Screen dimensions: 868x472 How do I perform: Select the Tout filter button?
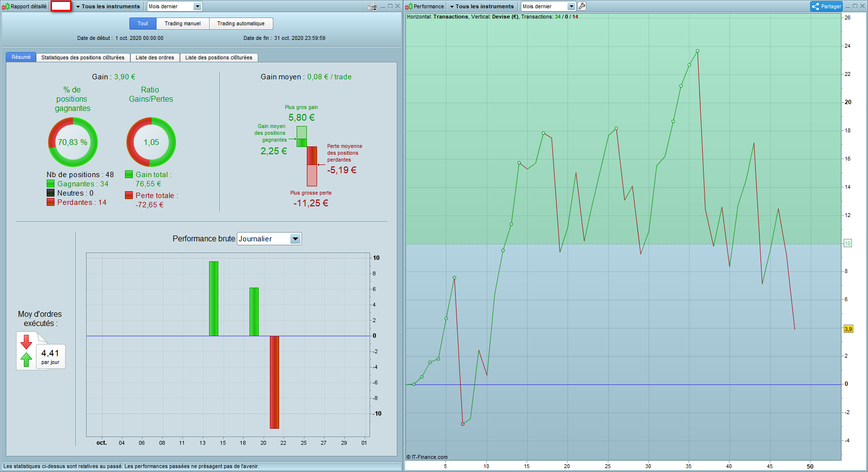click(x=142, y=23)
